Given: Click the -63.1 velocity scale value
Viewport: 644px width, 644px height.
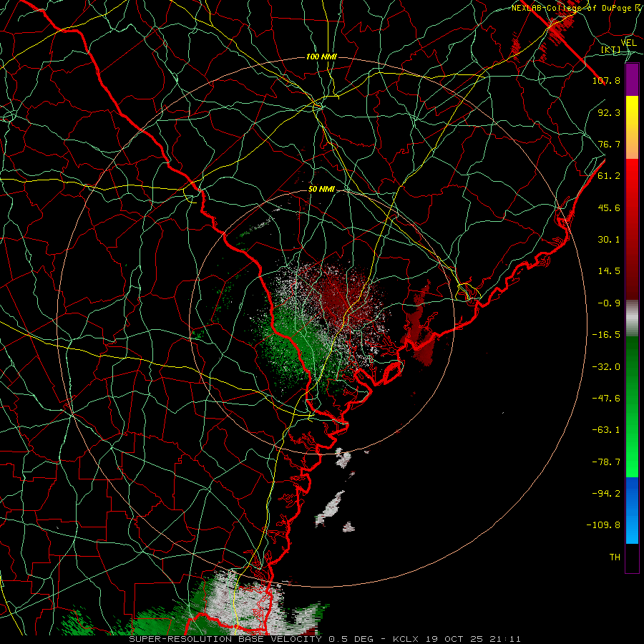Looking at the screenshot, I should (x=606, y=430).
